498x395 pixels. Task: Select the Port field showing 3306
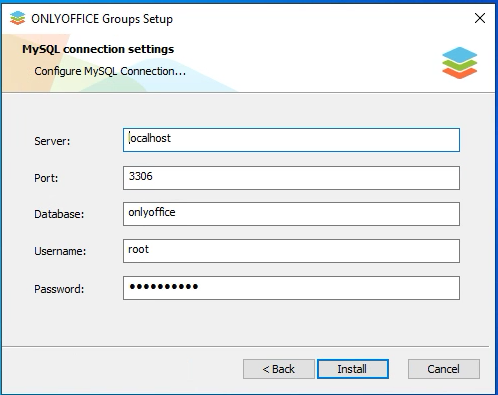[x=291, y=178]
